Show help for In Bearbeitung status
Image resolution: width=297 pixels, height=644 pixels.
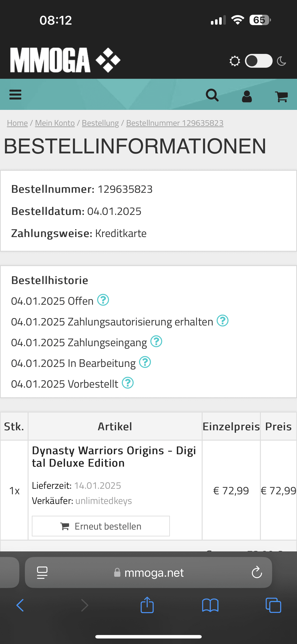coord(145,362)
